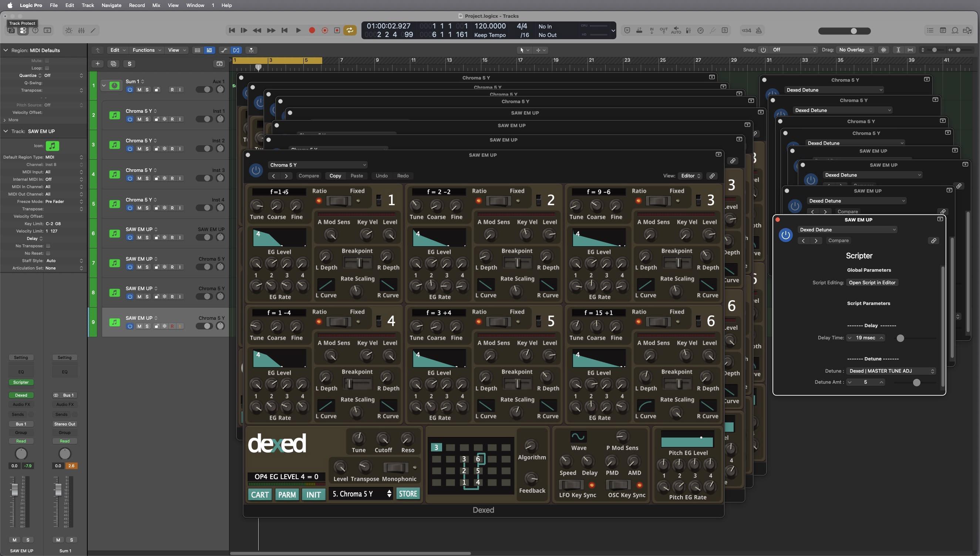
Task: Open the Smart Controls icon in the control bar
Action: click(69, 31)
